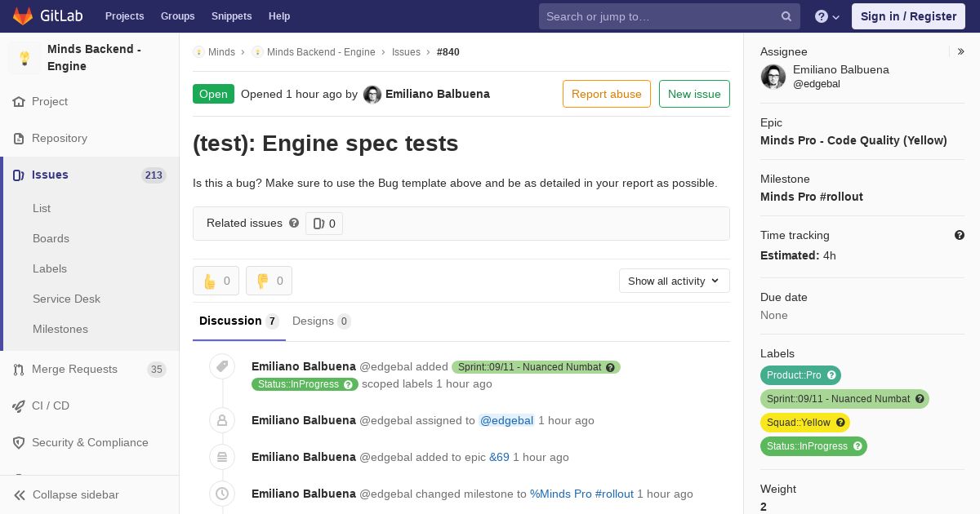This screenshot has width=980, height=514.
Task: Click the Related issues help icon
Action: [x=294, y=223]
